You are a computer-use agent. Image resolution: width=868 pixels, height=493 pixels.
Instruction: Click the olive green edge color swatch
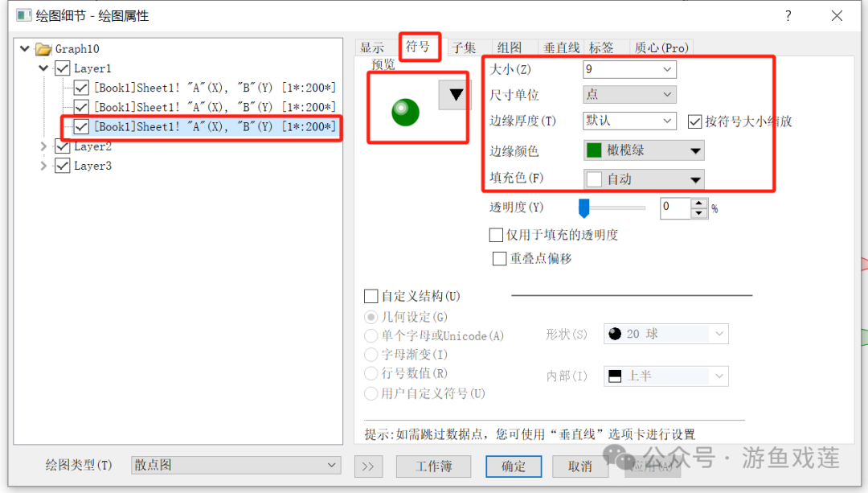tap(594, 150)
